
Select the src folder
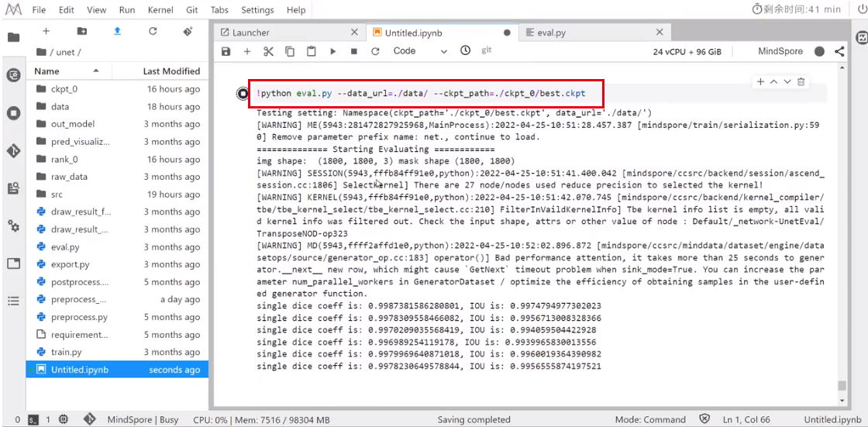(x=117, y=195)
